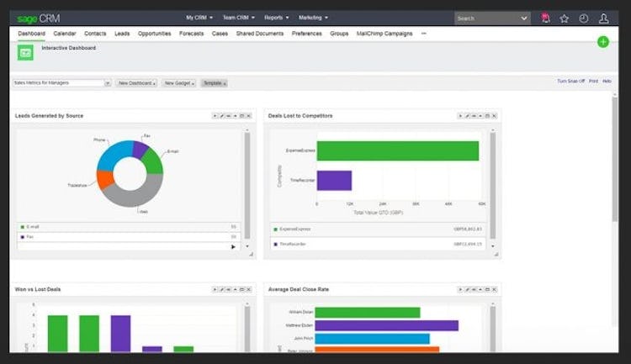631x364 pixels.
Task: Open the Groups tab
Action: [339, 34]
